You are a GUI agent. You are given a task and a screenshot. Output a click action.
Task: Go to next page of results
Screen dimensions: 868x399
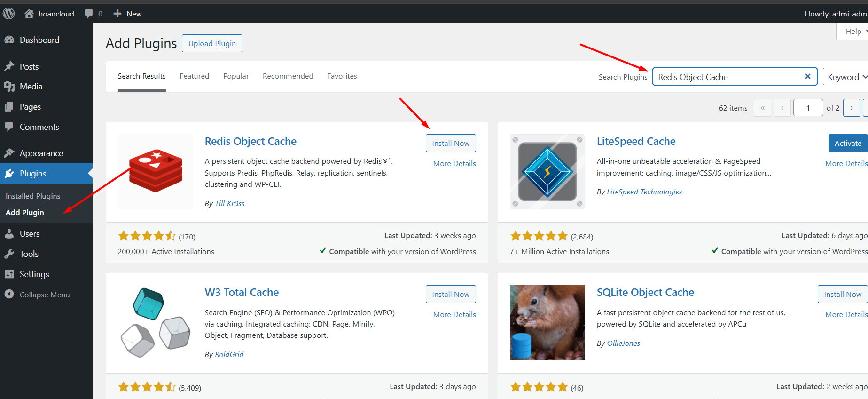(852, 108)
